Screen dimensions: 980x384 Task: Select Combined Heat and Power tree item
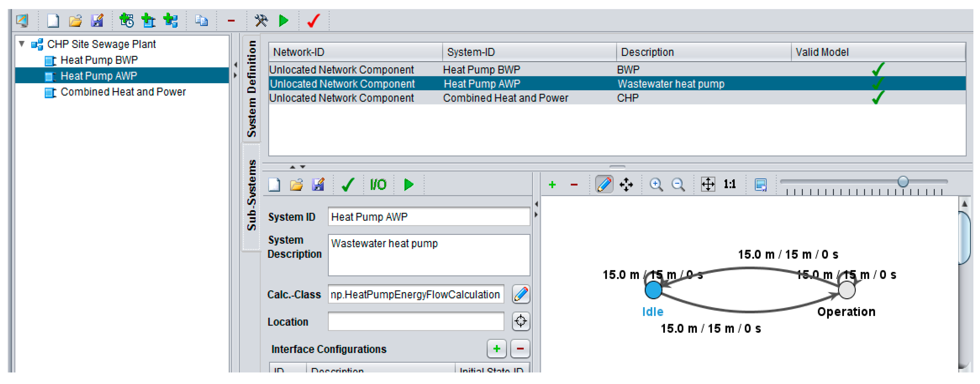click(123, 92)
